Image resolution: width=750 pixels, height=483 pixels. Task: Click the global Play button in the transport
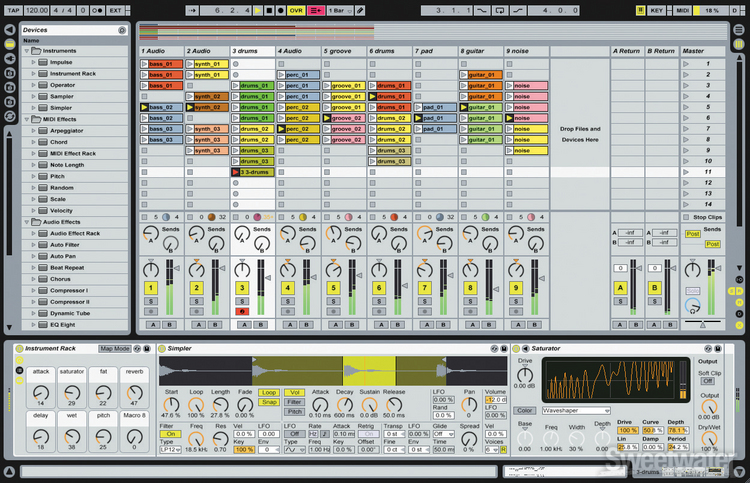pos(258,10)
